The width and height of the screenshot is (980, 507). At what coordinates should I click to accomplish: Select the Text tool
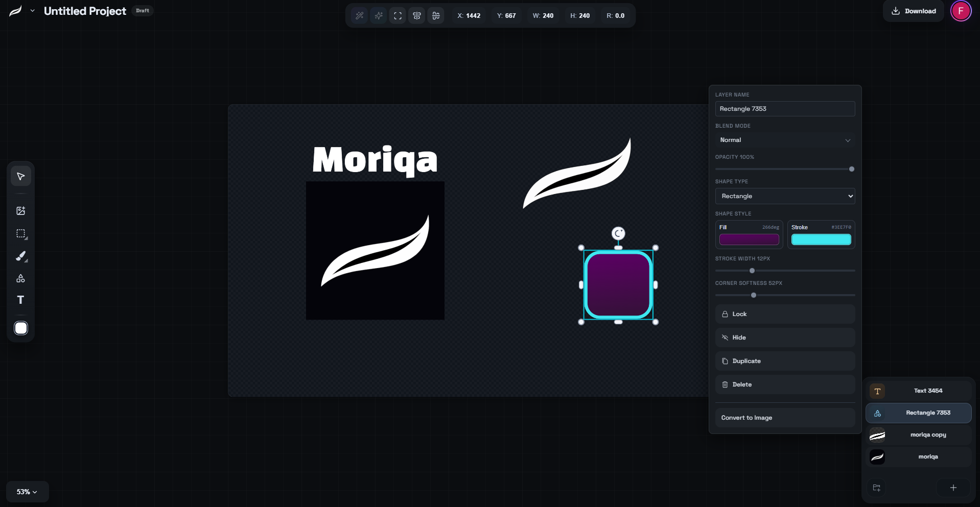point(20,300)
